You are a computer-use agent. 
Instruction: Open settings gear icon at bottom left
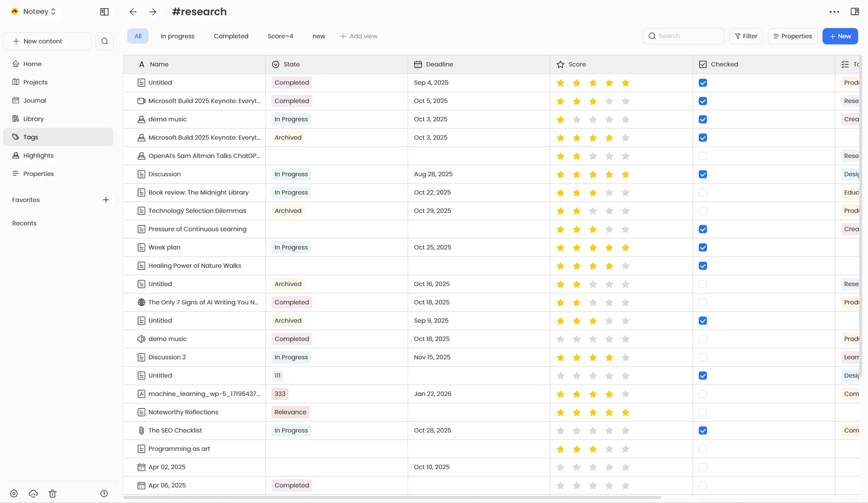(x=14, y=494)
